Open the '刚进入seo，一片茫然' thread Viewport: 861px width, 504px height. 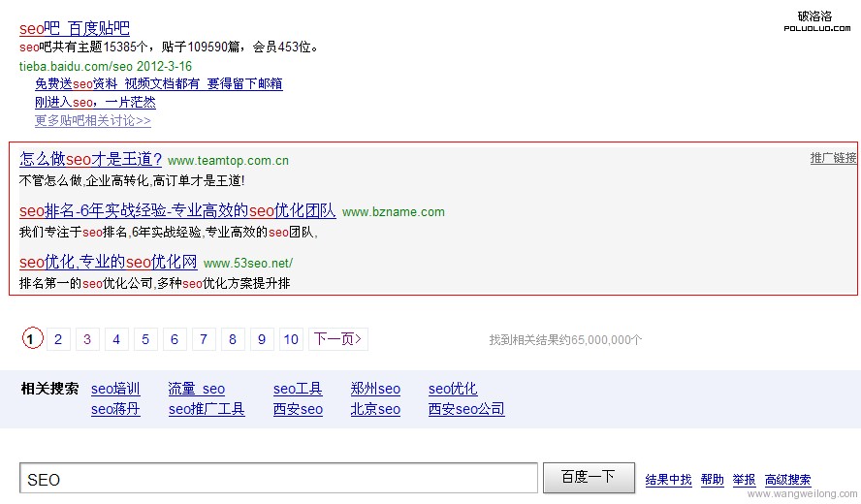(x=95, y=103)
